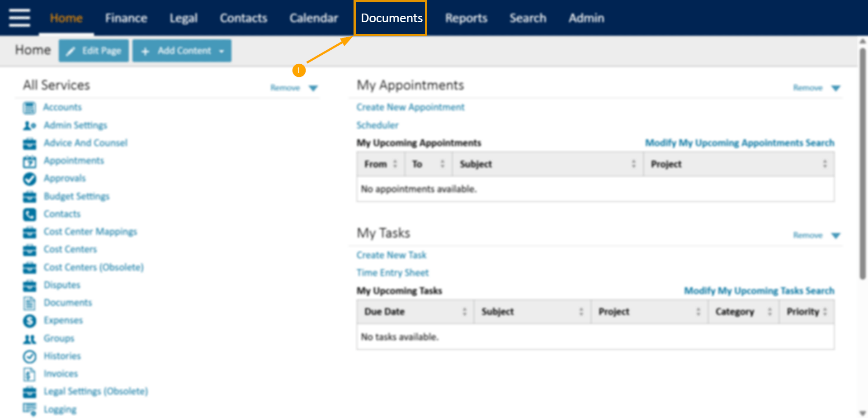
Task: Open the Invoices document icon
Action: pyautogui.click(x=29, y=374)
